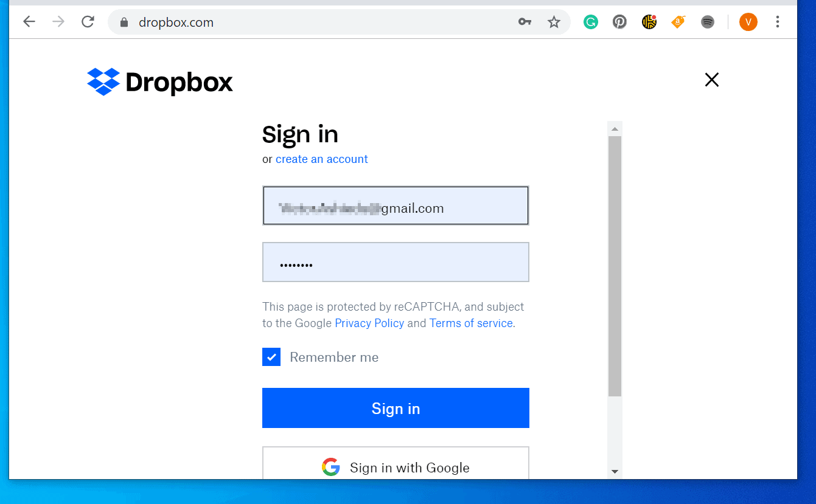816x504 pixels.
Task: Open the Chrome profile avatar V
Action: click(x=748, y=22)
